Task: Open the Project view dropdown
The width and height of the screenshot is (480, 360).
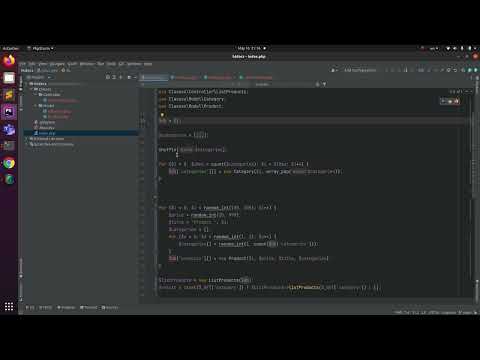Action: [x=40, y=77]
